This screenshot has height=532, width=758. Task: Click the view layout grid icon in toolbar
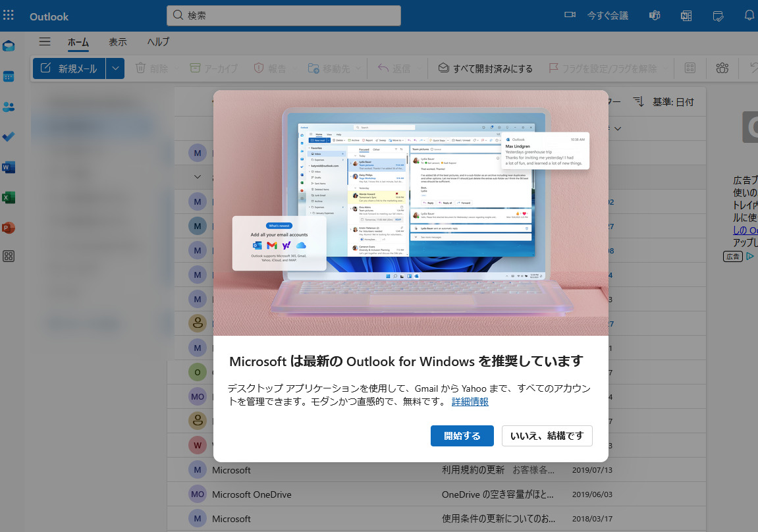(x=690, y=68)
